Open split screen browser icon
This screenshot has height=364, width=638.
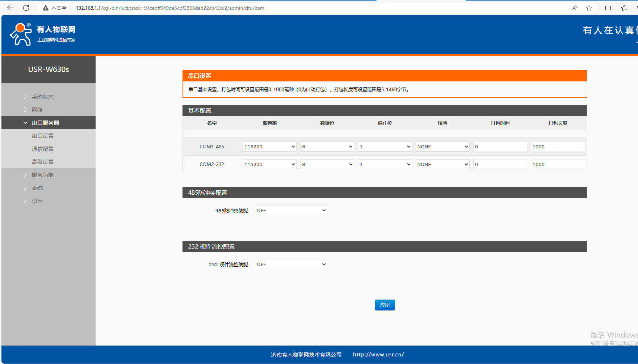tap(608, 8)
